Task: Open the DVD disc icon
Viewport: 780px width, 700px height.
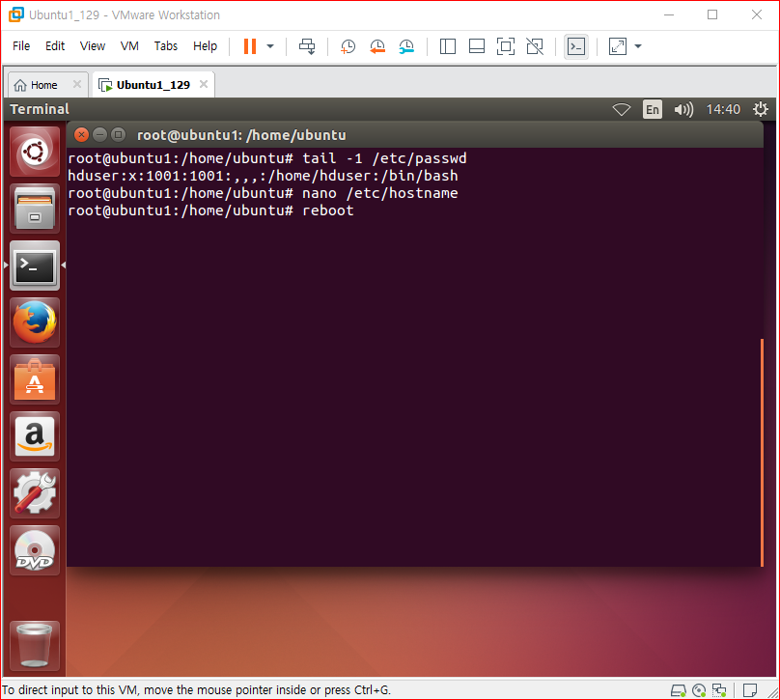Action: (x=35, y=550)
